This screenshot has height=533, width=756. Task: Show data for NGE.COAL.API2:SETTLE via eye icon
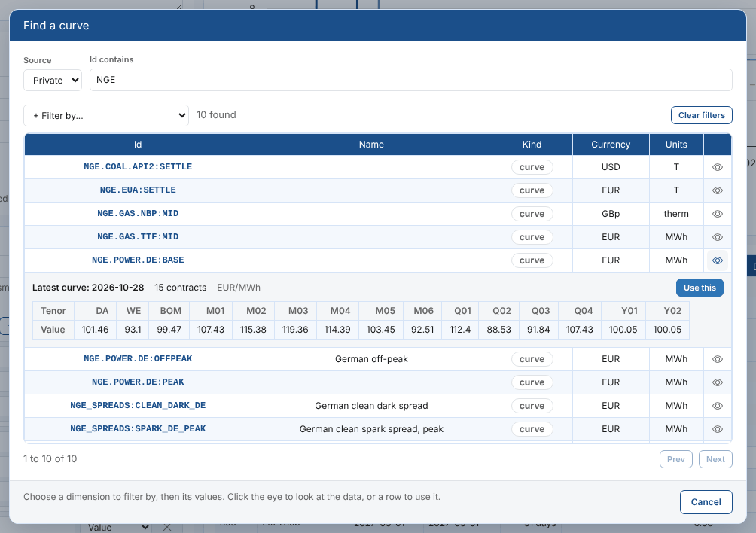coord(718,167)
